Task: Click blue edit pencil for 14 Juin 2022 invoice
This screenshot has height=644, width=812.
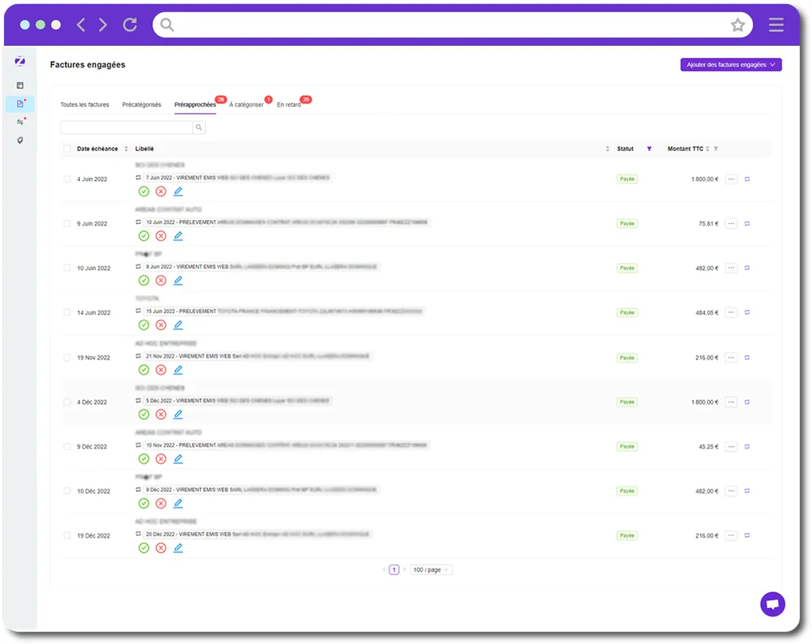Action: (x=178, y=325)
